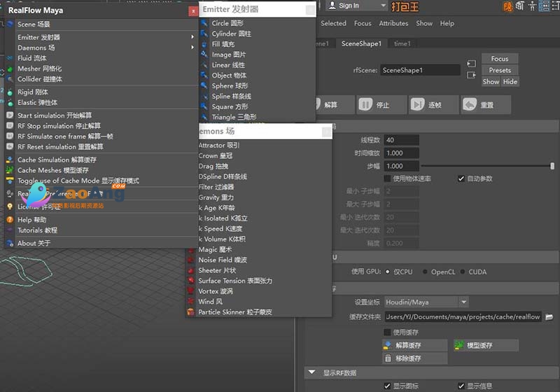Click the Hide button
The width and height of the screenshot is (560, 392).
pos(510,82)
